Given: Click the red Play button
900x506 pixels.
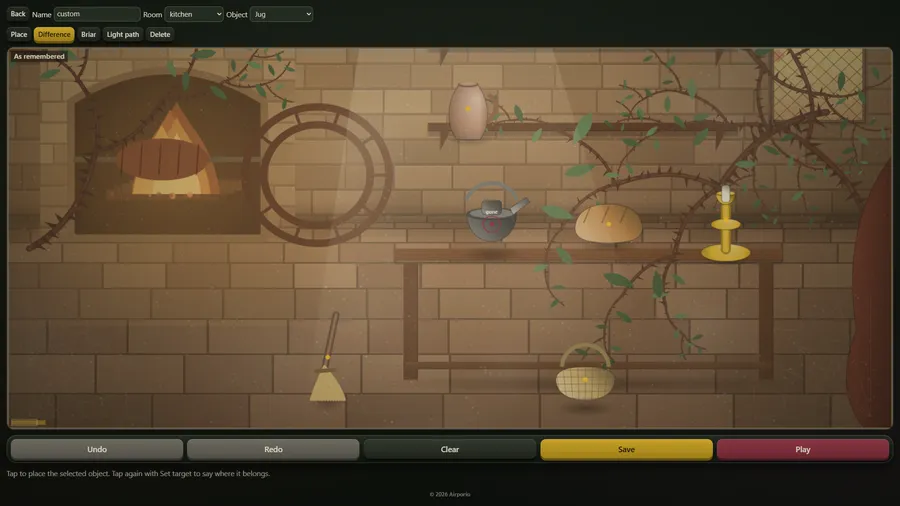Looking at the screenshot, I should tap(802, 449).
